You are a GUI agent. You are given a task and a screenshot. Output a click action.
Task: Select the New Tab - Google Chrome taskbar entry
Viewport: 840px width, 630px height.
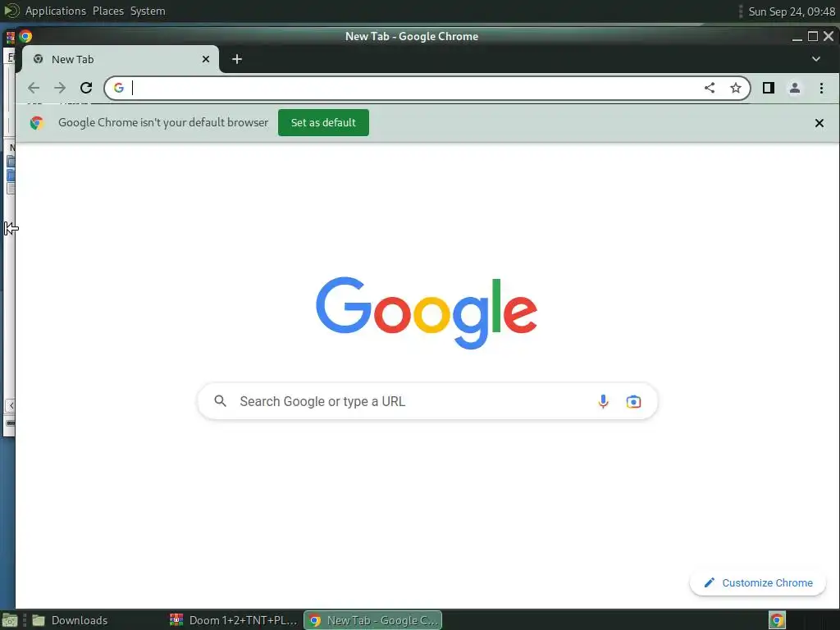coord(373,620)
